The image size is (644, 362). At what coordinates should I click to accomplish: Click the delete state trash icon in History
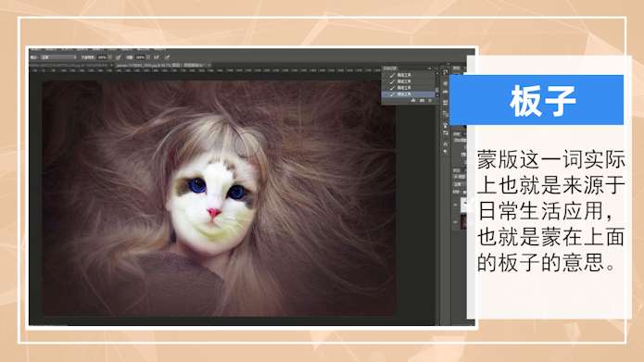[430, 101]
